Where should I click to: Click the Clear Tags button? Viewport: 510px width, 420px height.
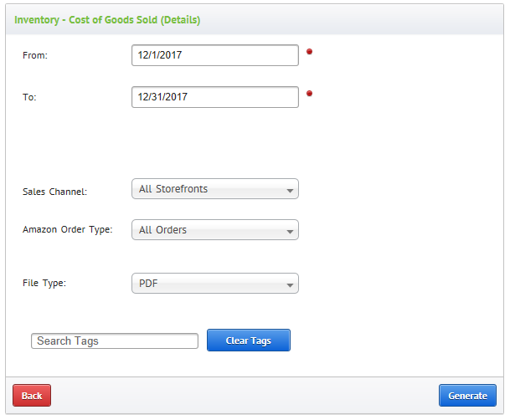point(249,340)
